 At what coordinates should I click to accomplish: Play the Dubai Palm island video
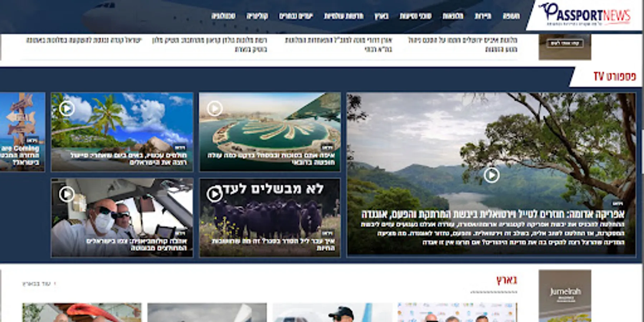pyautogui.click(x=215, y=108)
